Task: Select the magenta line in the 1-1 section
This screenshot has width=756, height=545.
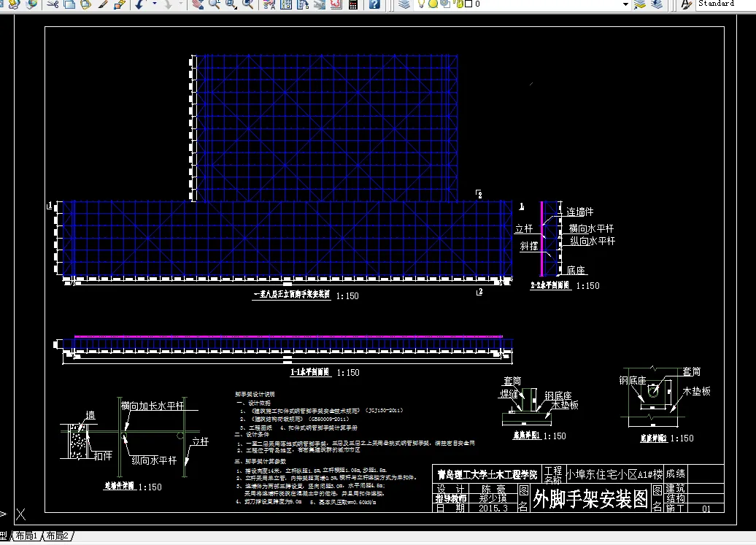Action: point(288,336)
